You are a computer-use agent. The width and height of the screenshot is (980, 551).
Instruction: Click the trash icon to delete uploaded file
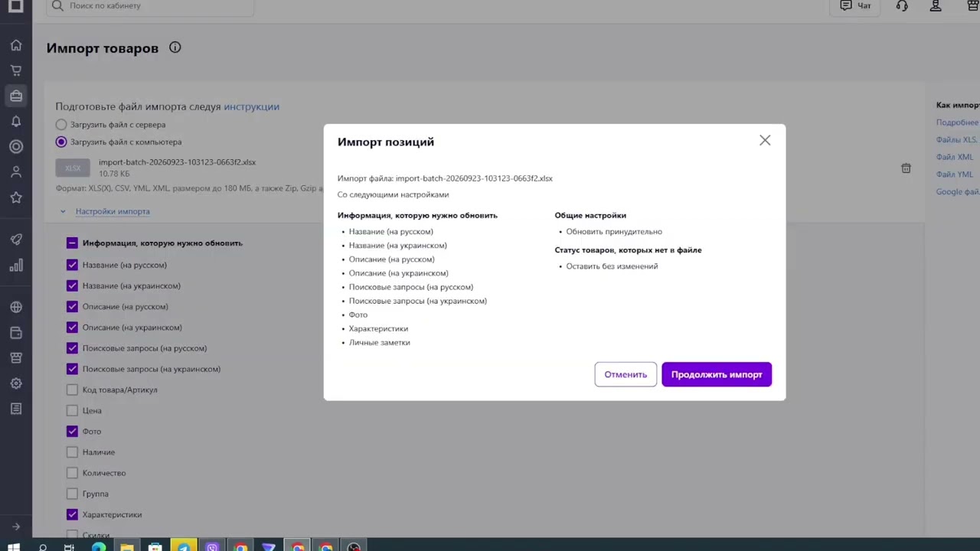[906, 168]
